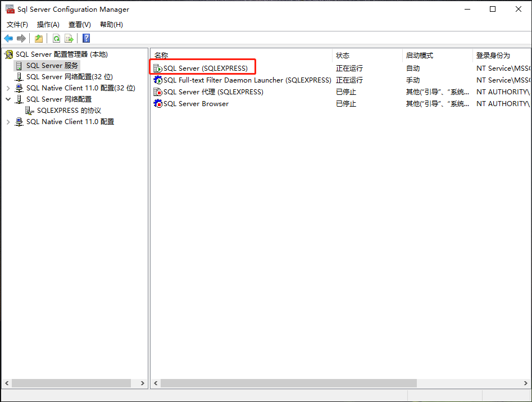Click 已停止 status of SQL Server 代理
The height and width of the screenshot is (402, 532).
[x=346, y=92]
